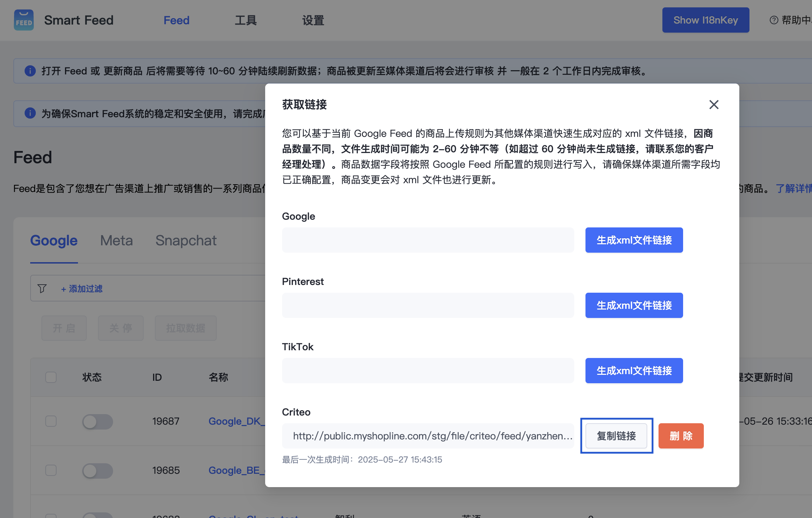Click the Feed page heading

[x=33, y=157]
